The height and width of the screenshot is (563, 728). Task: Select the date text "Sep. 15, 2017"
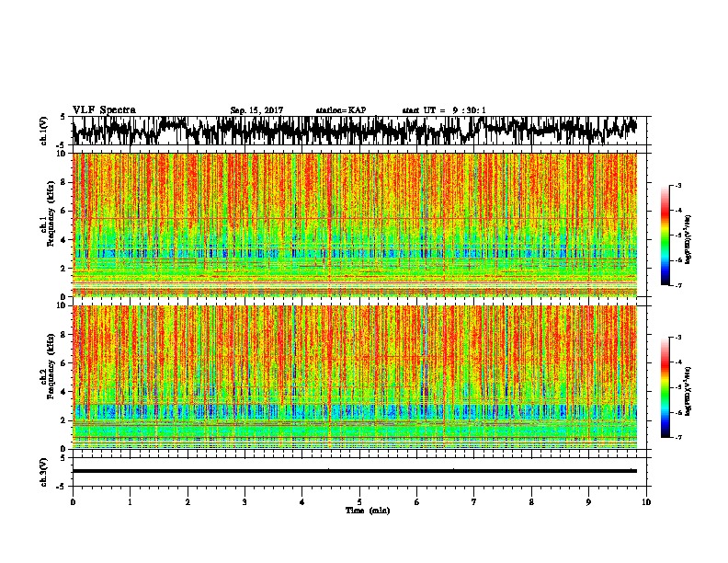click(256, 110)
